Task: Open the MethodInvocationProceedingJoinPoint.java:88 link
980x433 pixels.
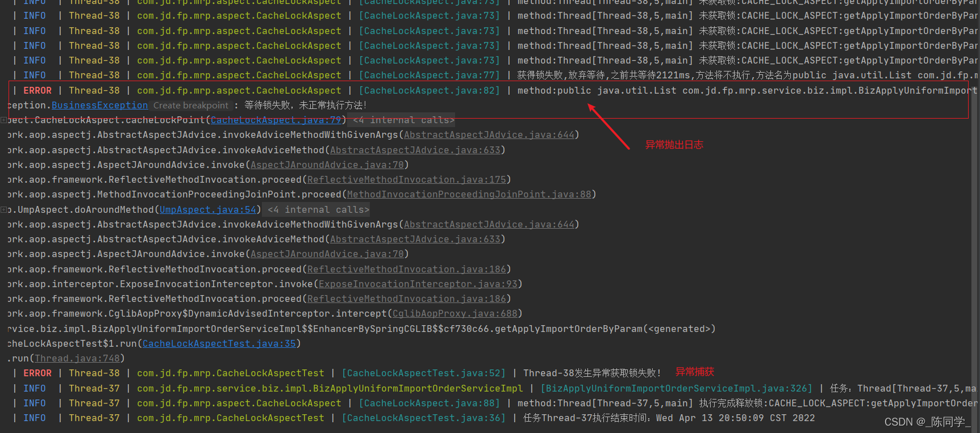Action: [x=469, y=195]
